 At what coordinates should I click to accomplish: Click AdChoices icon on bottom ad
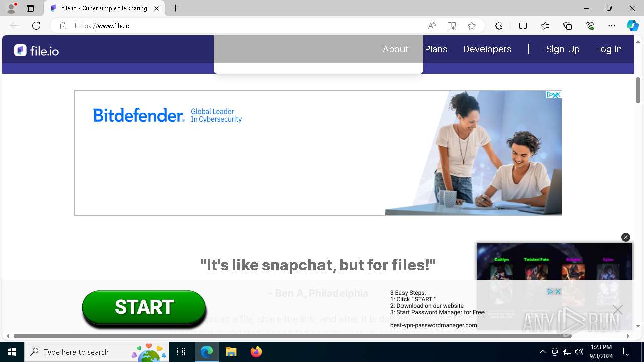point(551,292)
